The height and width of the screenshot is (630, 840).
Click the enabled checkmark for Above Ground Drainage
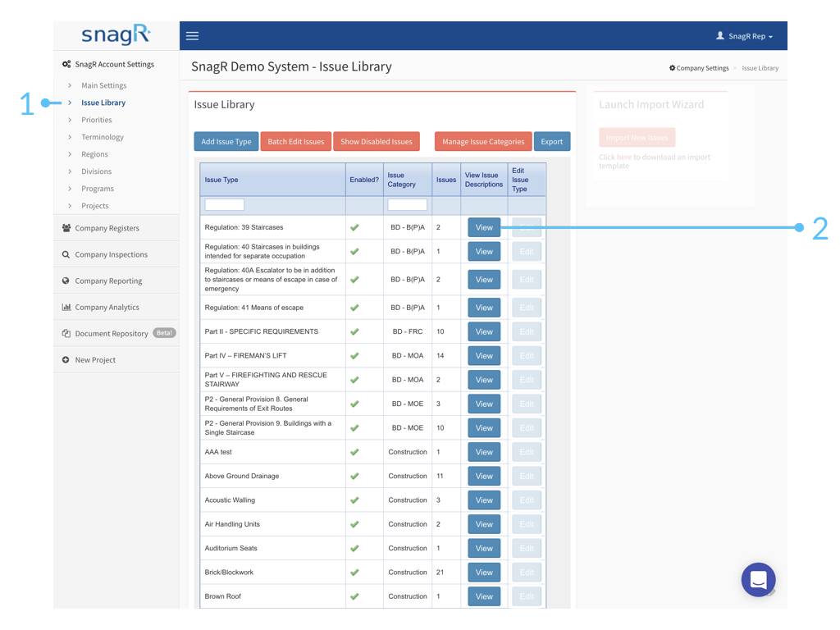(x=354, y=476)
